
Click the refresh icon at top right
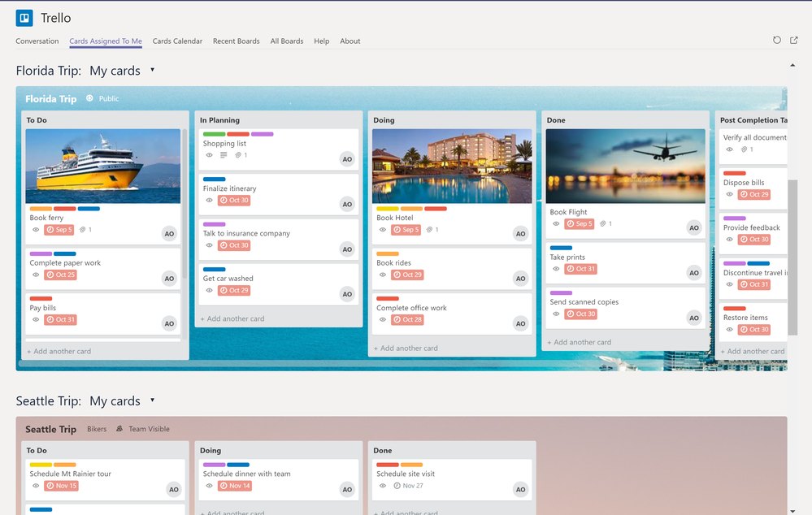777,40
